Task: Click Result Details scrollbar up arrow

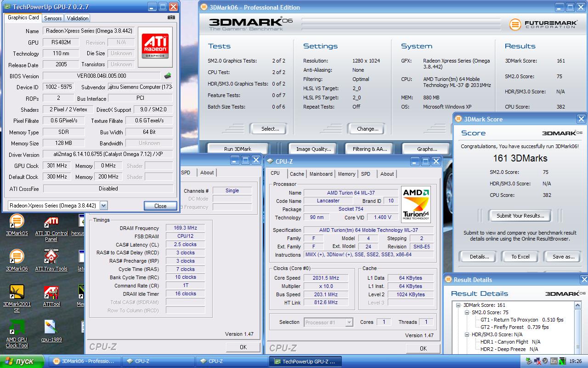Action: (578, 305)
